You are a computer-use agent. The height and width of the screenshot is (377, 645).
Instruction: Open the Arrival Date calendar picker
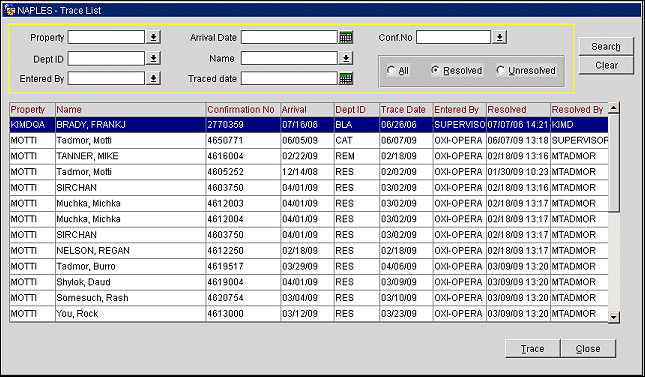coord(346,37)
